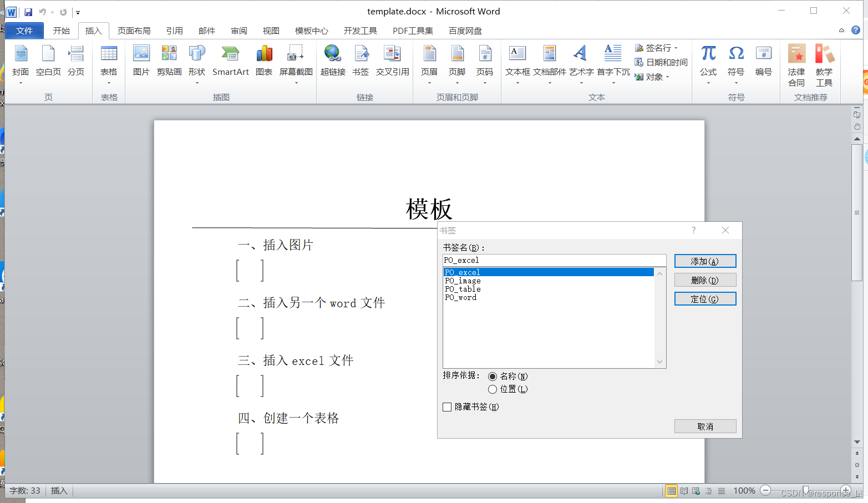
Task: Insert a blank page (空白页)
Action: 48,61
